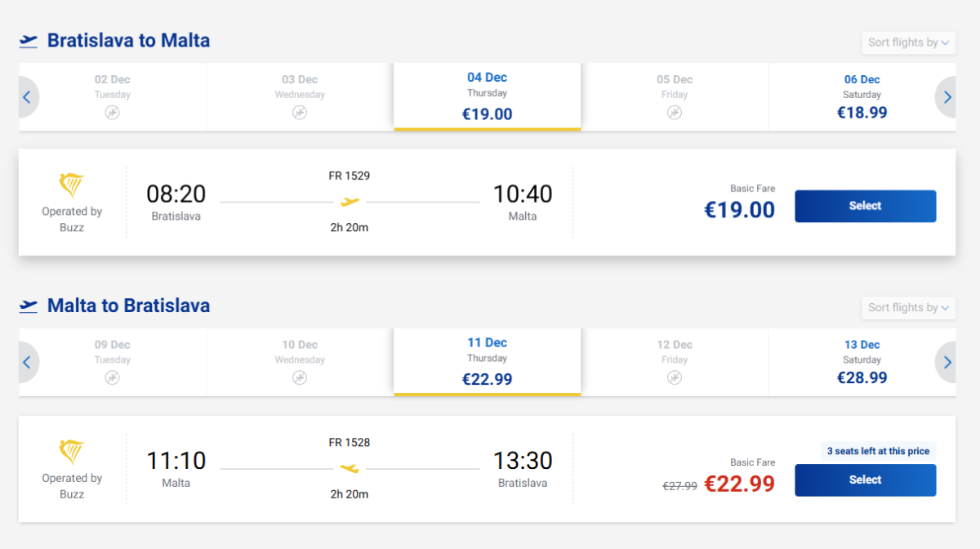Click the plane icon beside Malta to Bratislava
The image size is (980, 549).
pos(29,306)
